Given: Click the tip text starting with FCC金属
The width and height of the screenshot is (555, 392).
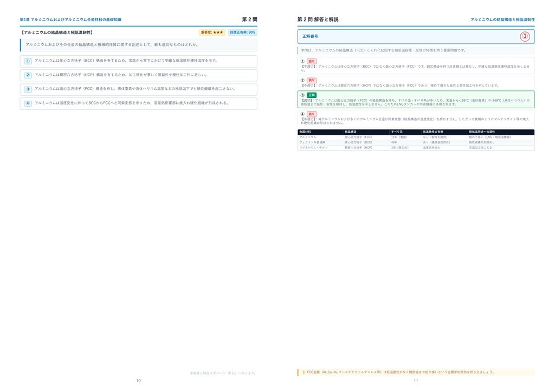Looking at the screenshot, I should (401, 372).
